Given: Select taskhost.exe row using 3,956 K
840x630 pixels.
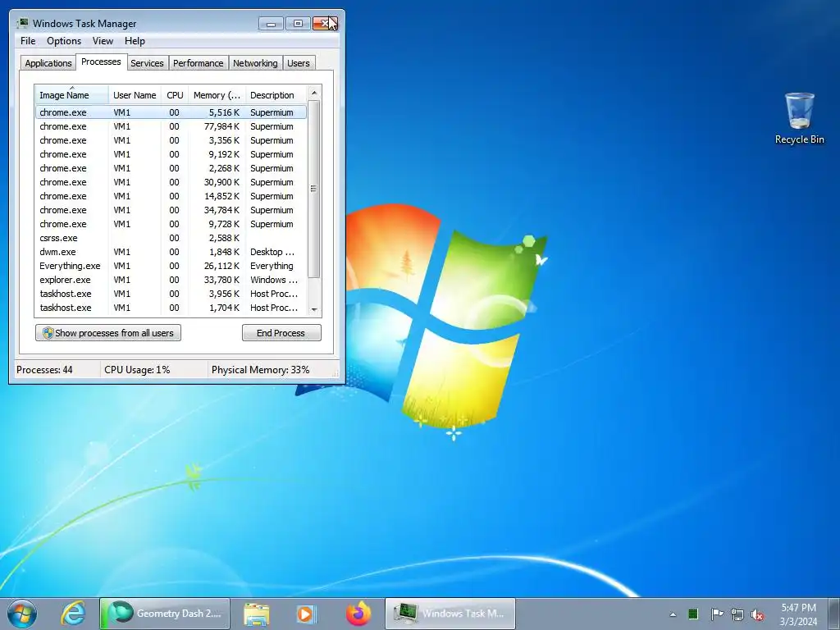Looking at the screenshot, I should [171, 294].
